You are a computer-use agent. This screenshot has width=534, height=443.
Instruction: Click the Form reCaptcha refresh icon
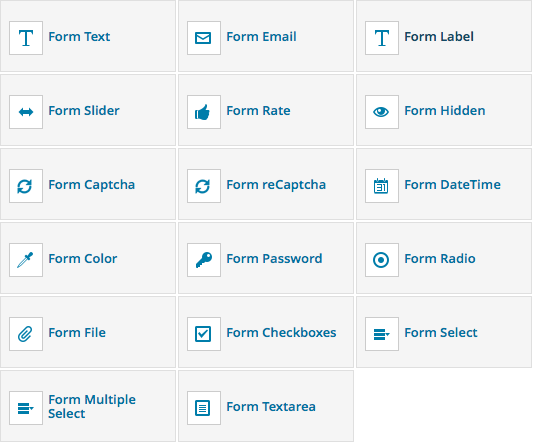click(204, 186)
